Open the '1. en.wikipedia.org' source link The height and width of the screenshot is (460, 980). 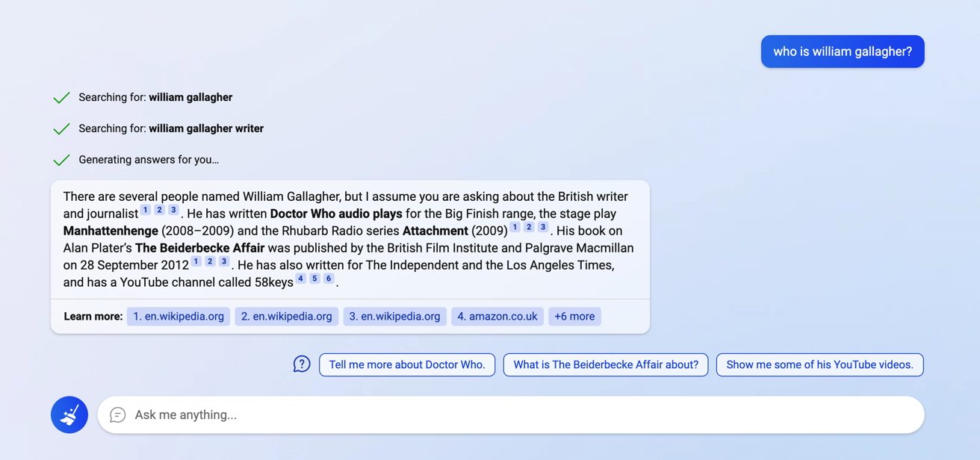coord(179,317)
